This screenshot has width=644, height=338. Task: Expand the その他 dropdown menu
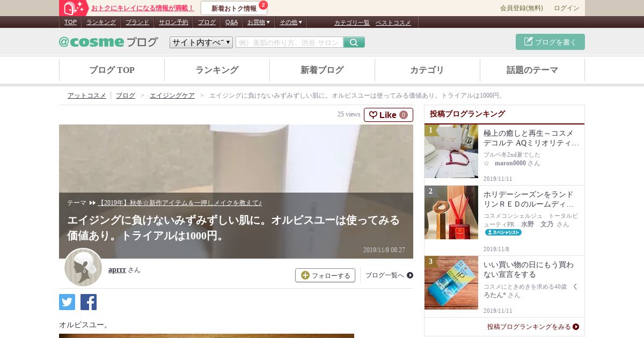tap(290, 22)
